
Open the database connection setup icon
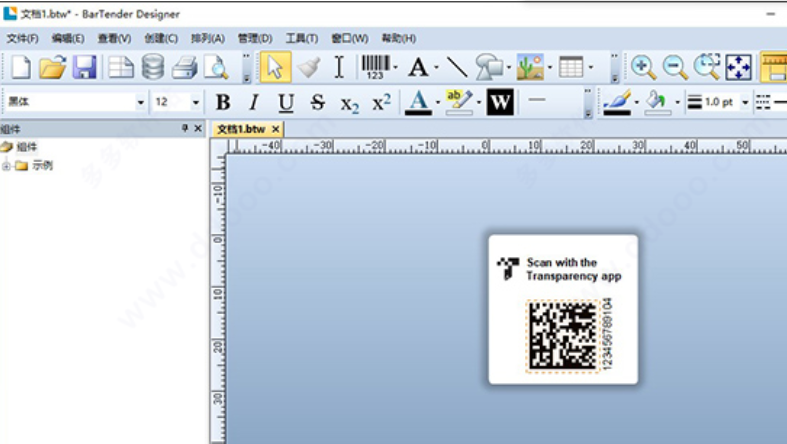pyautogui.click(x=152, y=67)
